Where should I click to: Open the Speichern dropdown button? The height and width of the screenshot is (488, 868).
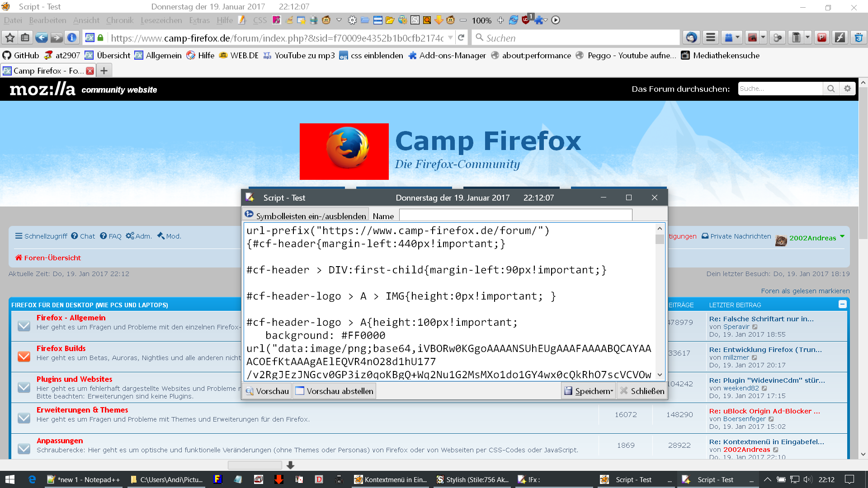[589, 391]
